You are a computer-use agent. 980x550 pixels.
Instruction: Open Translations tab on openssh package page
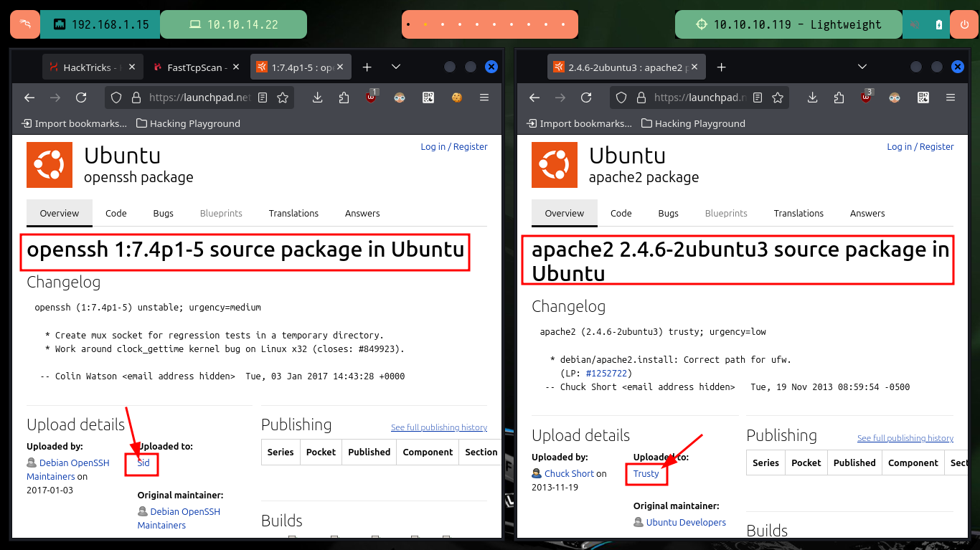(293, 213)
